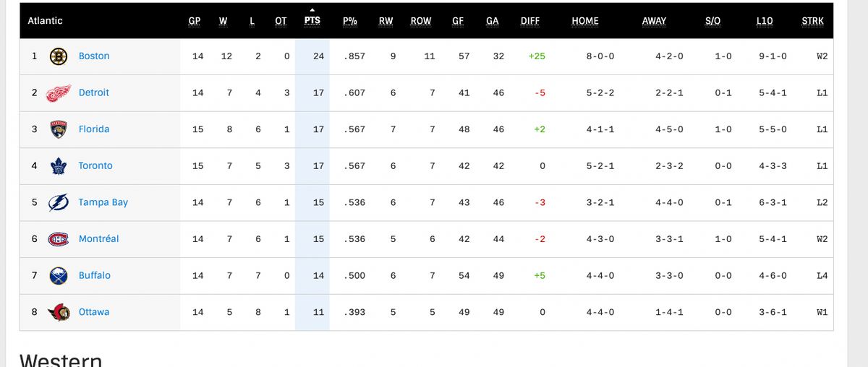868x367 pixels.
Task: Click the Buffalo Sabres logo
Action: [59, 276]
